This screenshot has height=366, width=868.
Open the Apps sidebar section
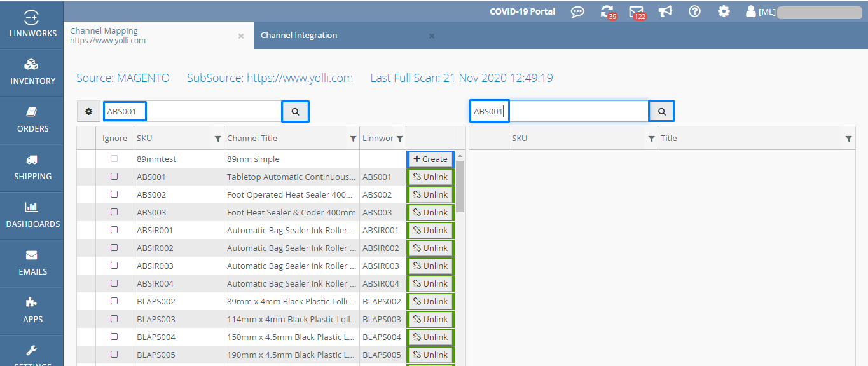click(x=32, y=311)
